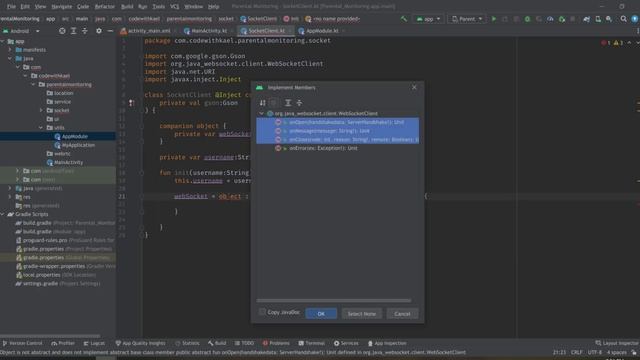Click Expand All icon in Implement Members dialog
640x360 pixels.
click(x=288, y=103)
